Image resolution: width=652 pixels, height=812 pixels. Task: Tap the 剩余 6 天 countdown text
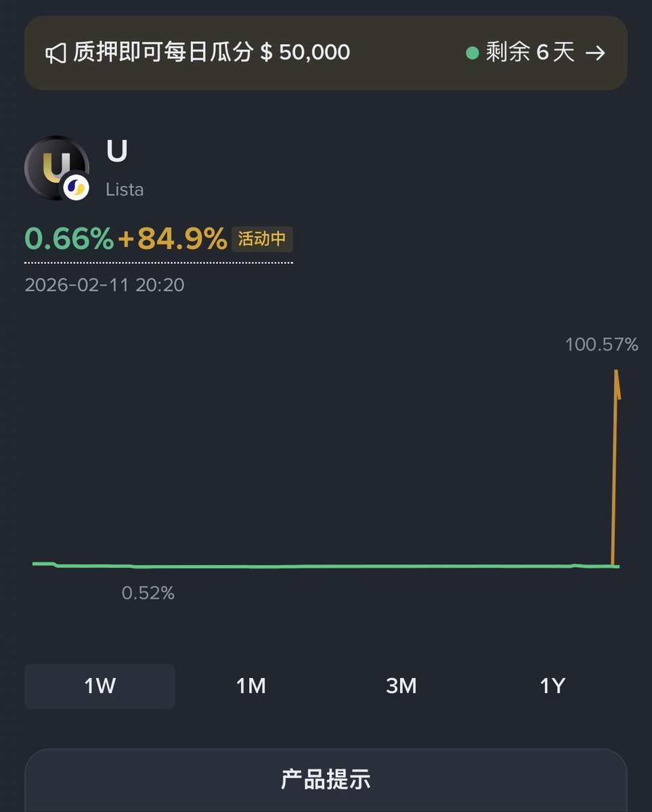click(529, 53)
